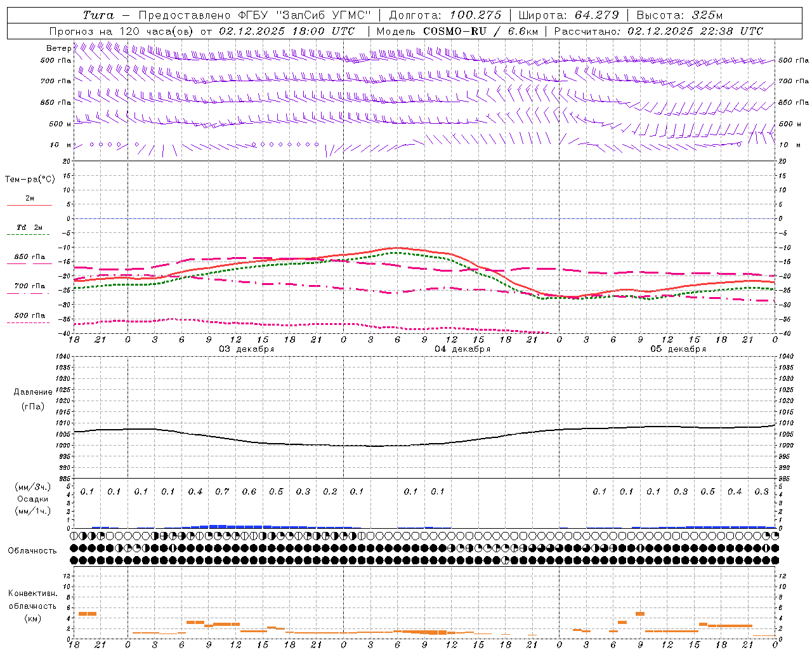
Task: Click the date label "03 декабря"
Action: [x=246, y=349]
